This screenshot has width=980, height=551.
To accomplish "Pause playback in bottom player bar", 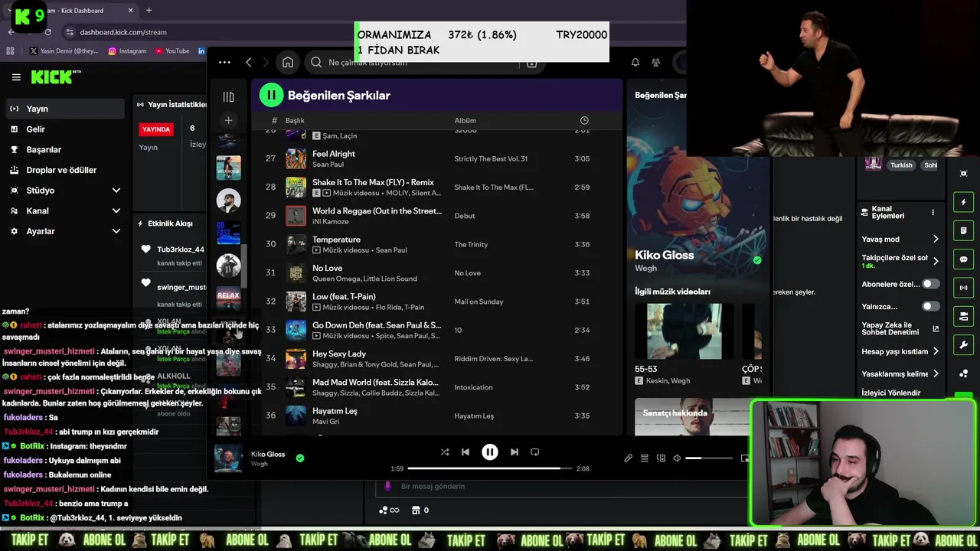I will coord(490,452).
